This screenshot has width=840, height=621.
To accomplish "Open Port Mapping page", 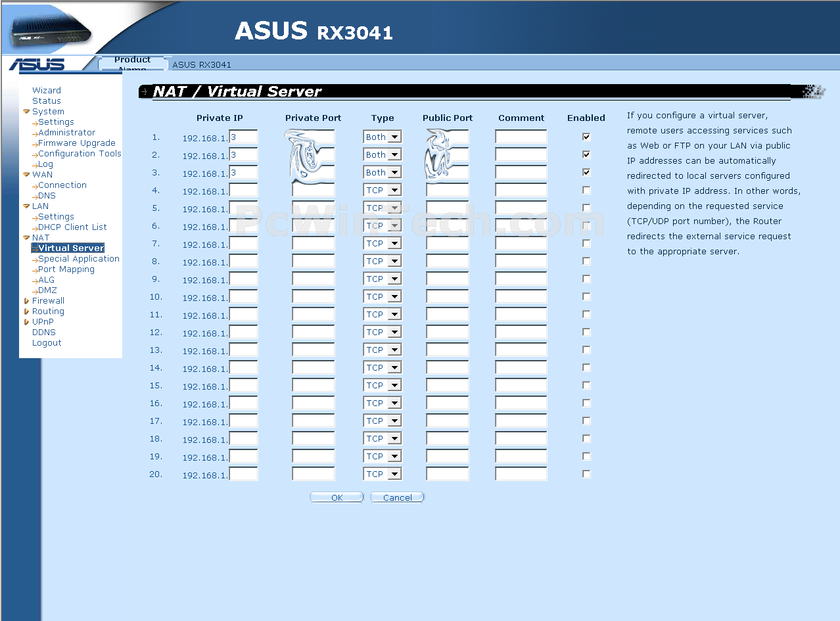I will click(66, 269).
